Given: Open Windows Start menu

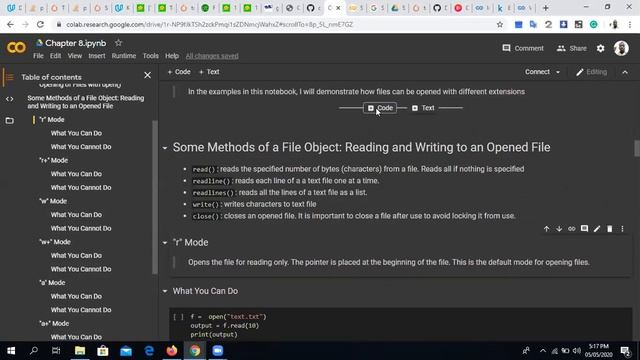Looking at the screenshot, I should tap(11, 351).
